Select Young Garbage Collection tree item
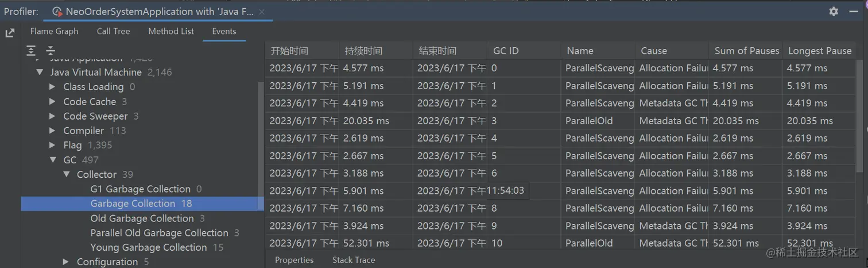This screenshot has width=868, height=268. 149,247
